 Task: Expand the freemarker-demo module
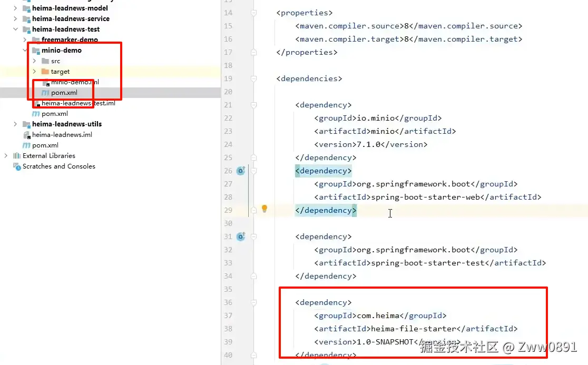coord(25,40)
